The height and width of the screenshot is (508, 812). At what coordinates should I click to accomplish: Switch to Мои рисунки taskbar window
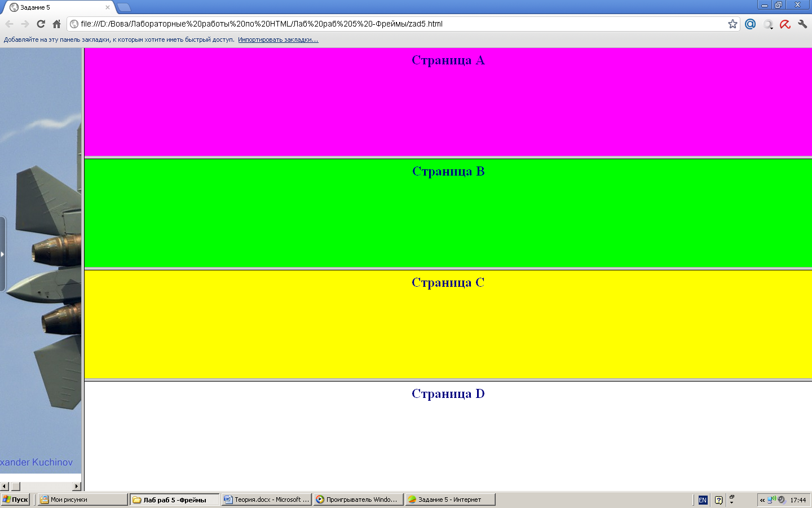click(83, 500)
